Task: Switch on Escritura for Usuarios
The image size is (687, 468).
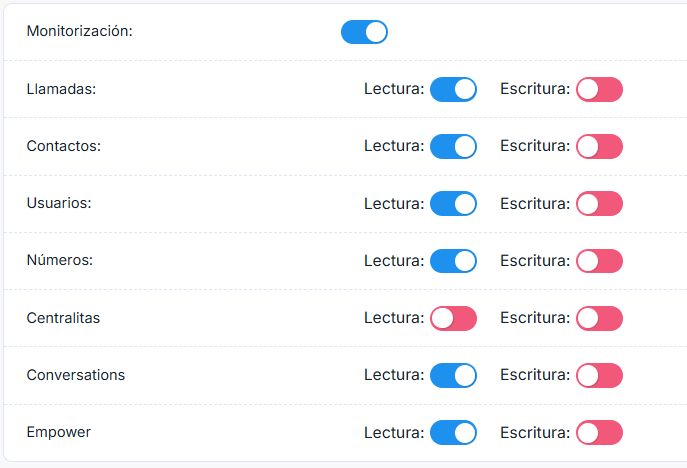Action: click(x=599, y=204)
